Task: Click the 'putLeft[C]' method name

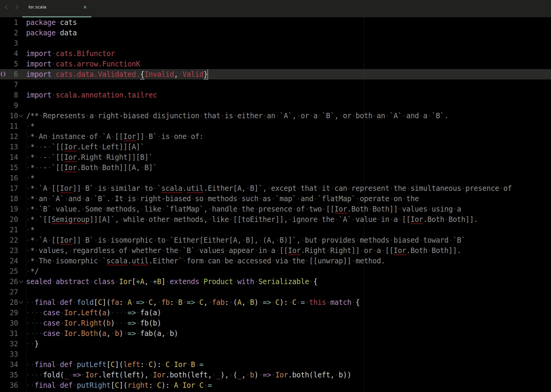Action: click(98, 364)
